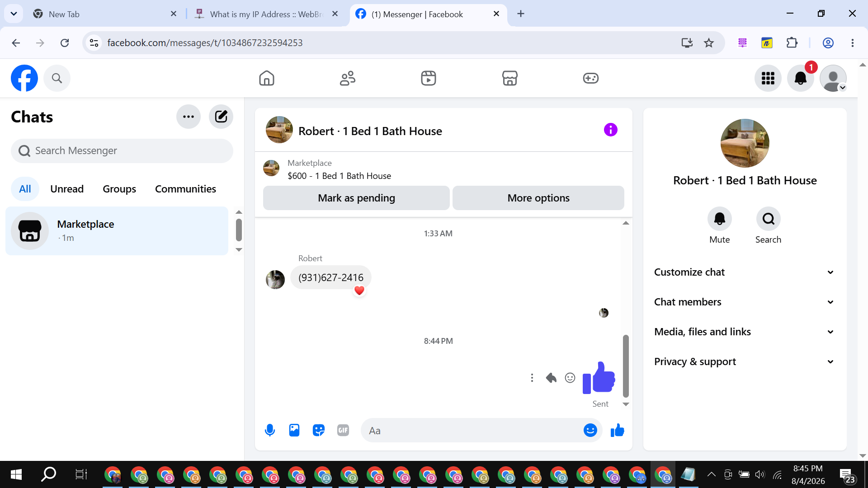Image resolution: width=868 pixels, height=488 pixels.
Task: Open the Marketplace chat row
Action: [x=117, y=231]
